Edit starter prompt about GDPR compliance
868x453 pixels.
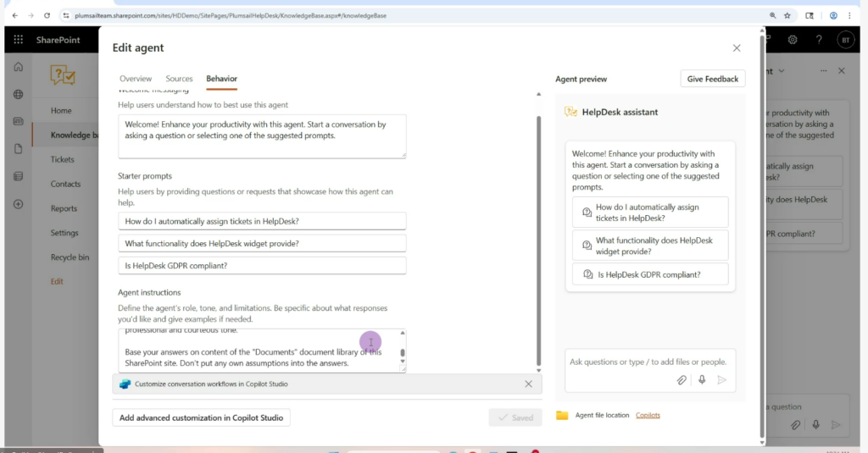(262, 266)
